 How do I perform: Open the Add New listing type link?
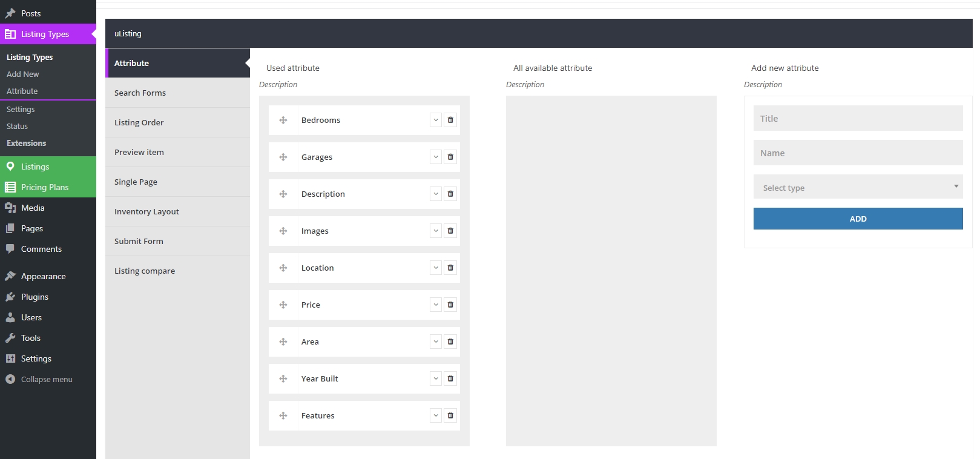23,74
